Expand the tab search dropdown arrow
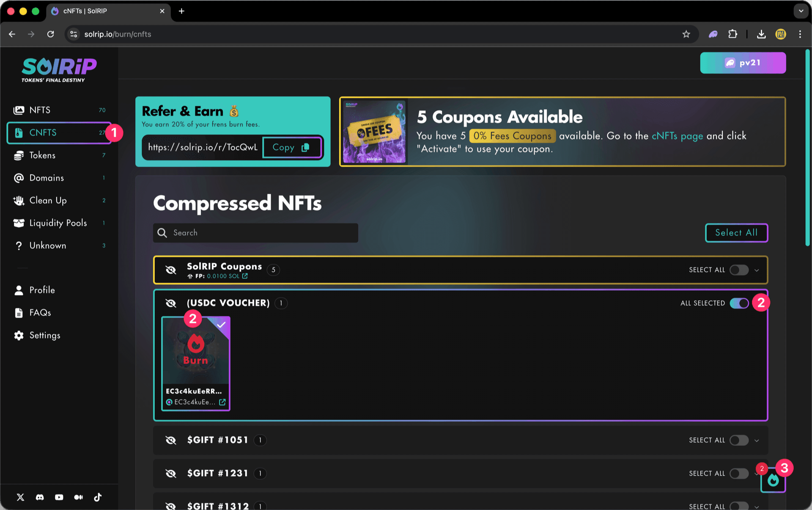 tap(801, 11)
